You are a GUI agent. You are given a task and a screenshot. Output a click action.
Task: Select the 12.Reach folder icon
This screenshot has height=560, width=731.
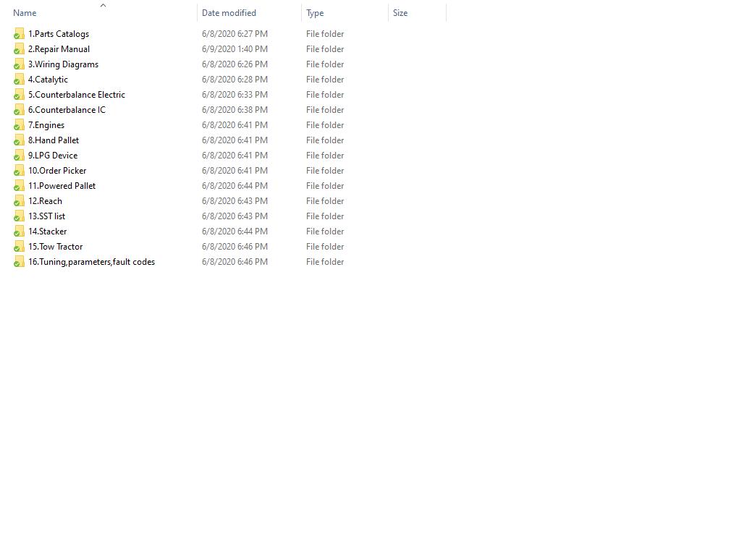(19, 201)
